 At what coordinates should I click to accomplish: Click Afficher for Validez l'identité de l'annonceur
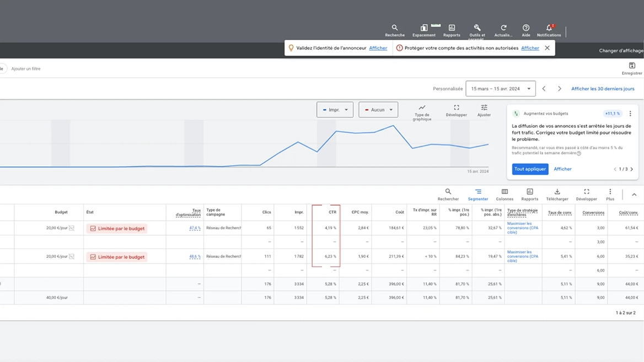click(378, 48)
